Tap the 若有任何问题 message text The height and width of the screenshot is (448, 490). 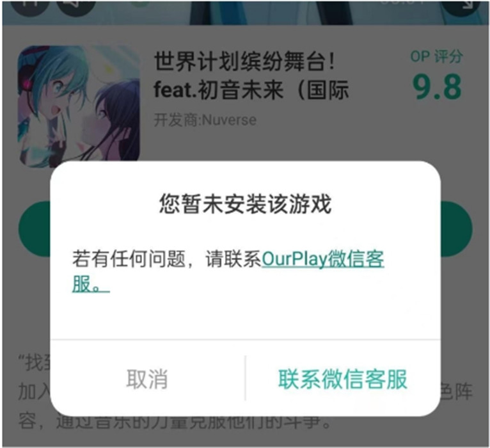[129, 259]
